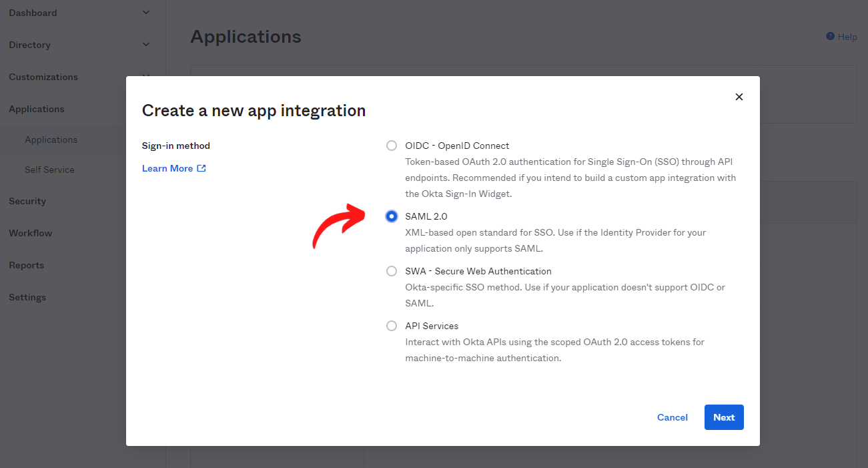Viewport: 868px width, 468px height.
Task: Open the Learn More link
Action: tap(167, 168)
